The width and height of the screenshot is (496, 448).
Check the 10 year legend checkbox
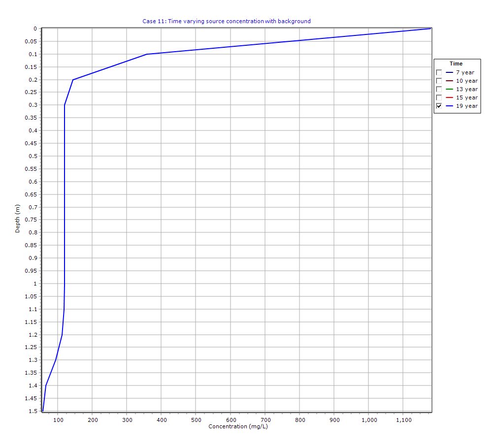click(x=439, y=81)
